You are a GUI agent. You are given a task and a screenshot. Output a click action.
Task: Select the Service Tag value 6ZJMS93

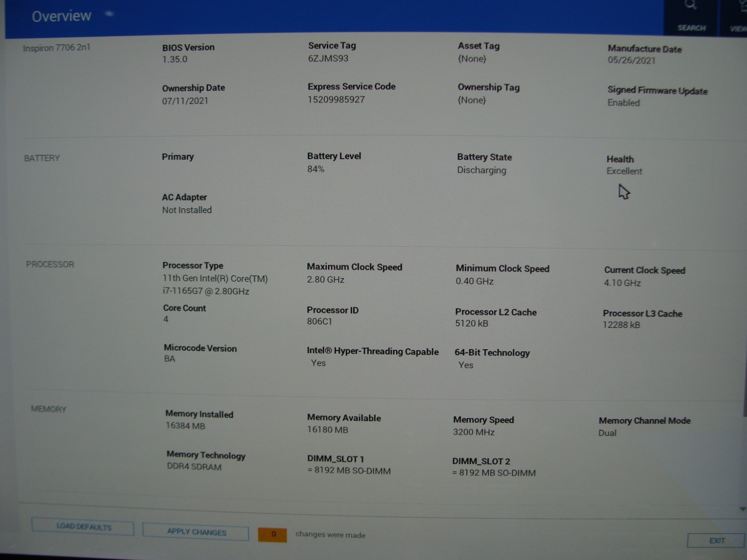(328, 58)
